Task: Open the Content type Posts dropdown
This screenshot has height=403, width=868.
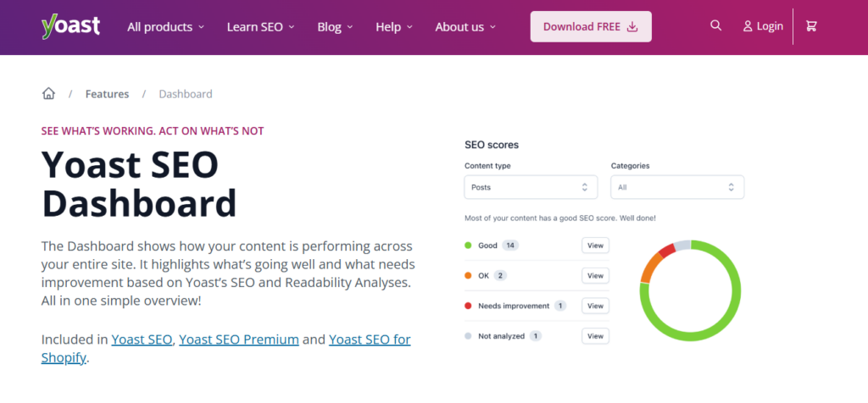Action: (531, 187)
